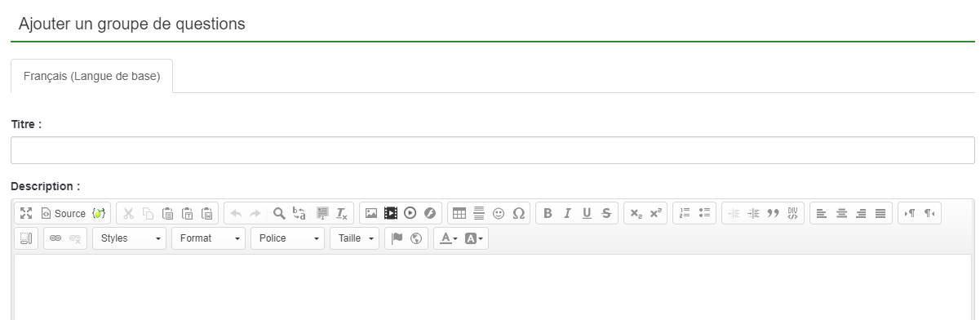Click the Select All icon

pyautogui.click(x=322, y=214)
